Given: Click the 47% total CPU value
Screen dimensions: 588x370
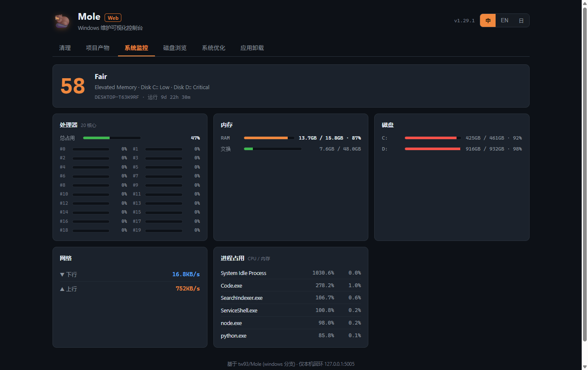Looking at the screenshot, I should [195, 138].
